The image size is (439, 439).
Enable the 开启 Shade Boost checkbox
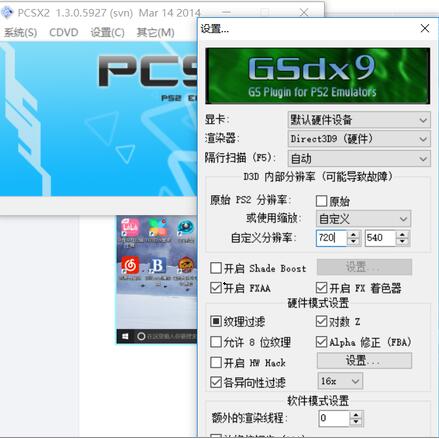216,268
